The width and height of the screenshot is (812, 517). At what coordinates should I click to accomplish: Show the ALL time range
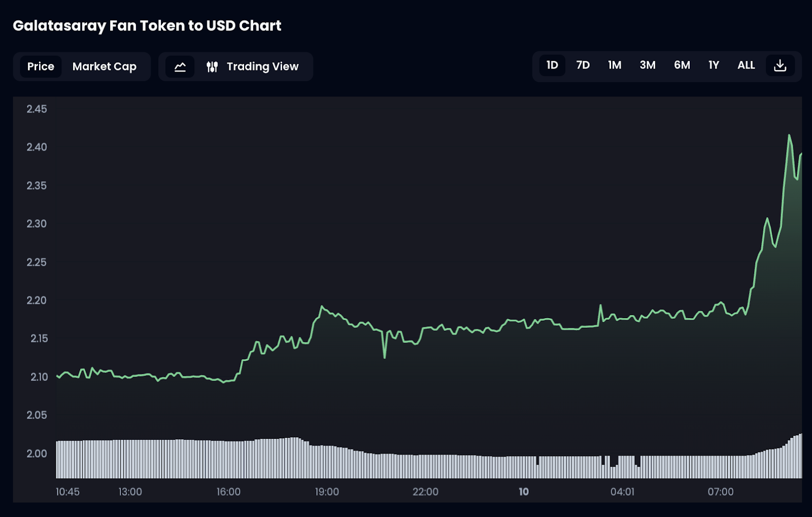pos(746,65)
